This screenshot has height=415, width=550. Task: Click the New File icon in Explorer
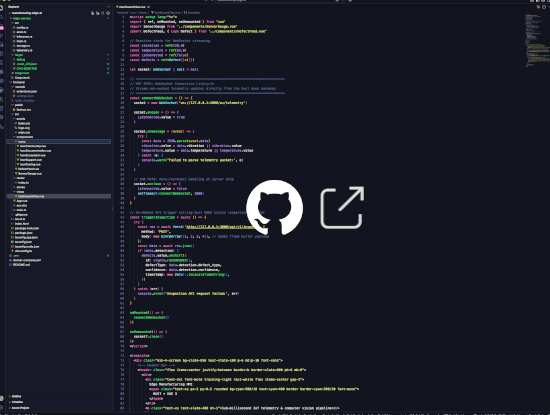93,13
